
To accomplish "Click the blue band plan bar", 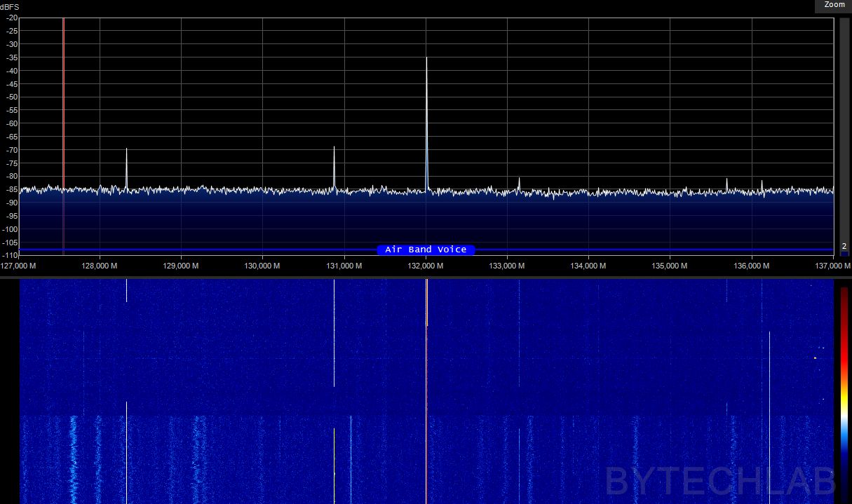I will coord(426,250).
